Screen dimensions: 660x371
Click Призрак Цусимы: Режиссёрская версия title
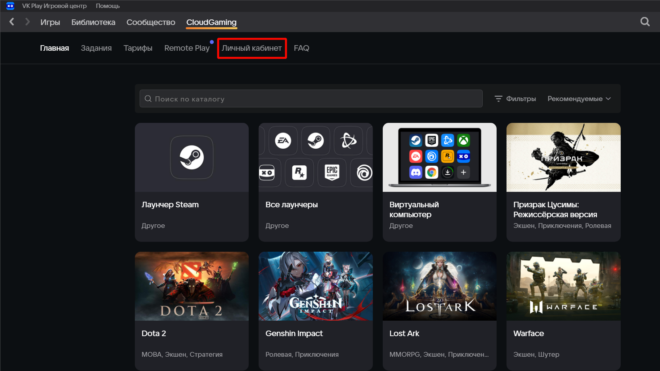tap(555, 209)
